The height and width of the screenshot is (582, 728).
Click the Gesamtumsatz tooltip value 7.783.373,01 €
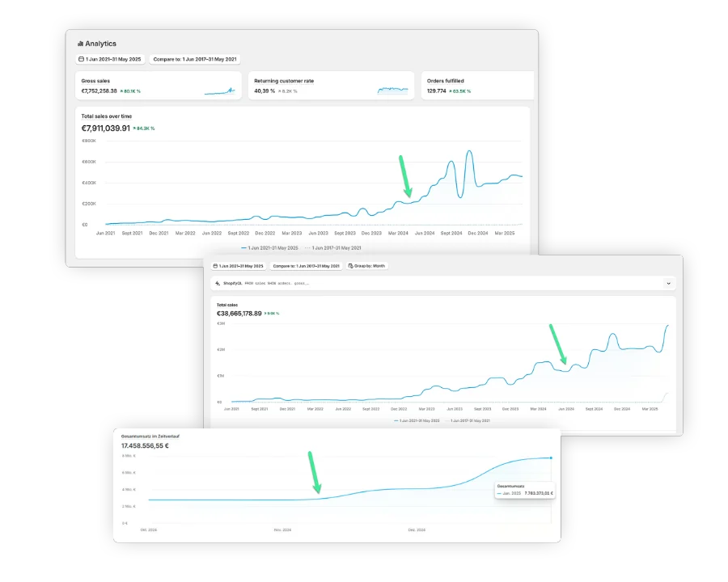(x=539, y=493)
